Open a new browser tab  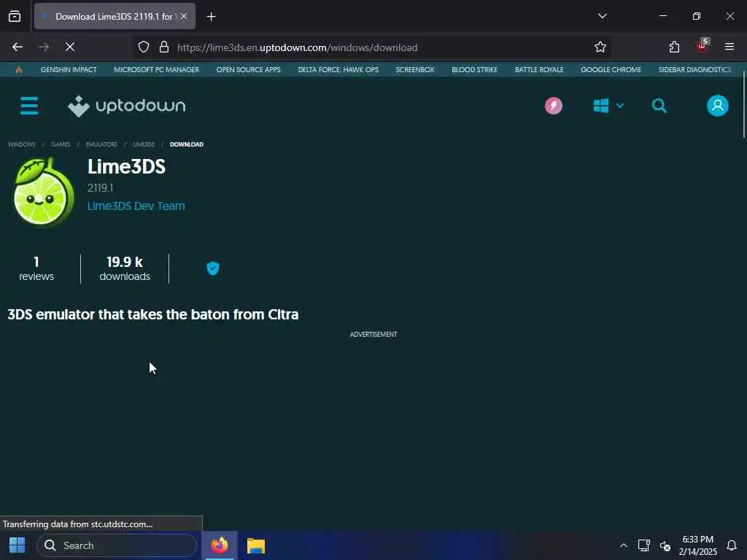click(x=211, y=17)
